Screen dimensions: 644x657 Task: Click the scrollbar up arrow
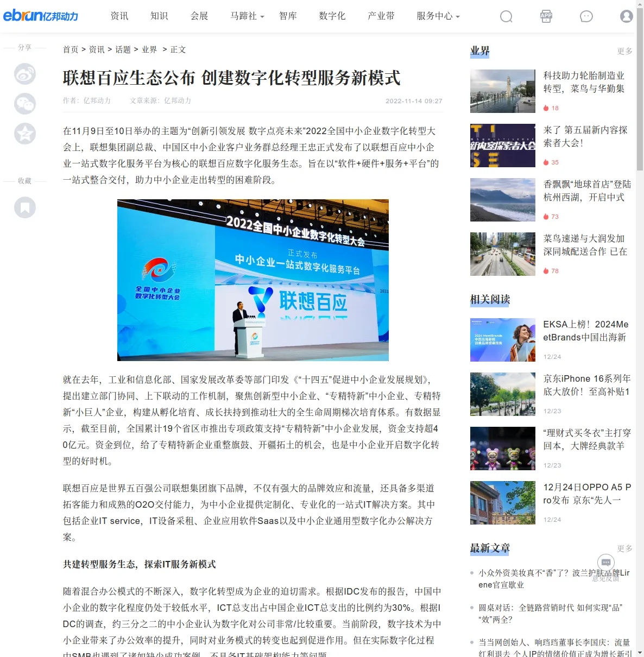pos(640,4)
